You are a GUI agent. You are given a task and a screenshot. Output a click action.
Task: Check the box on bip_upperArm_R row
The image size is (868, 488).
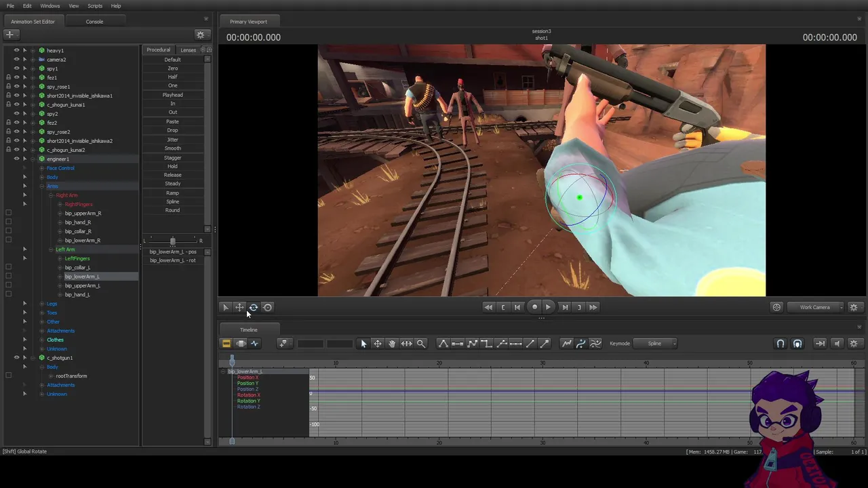click(8, 213)
